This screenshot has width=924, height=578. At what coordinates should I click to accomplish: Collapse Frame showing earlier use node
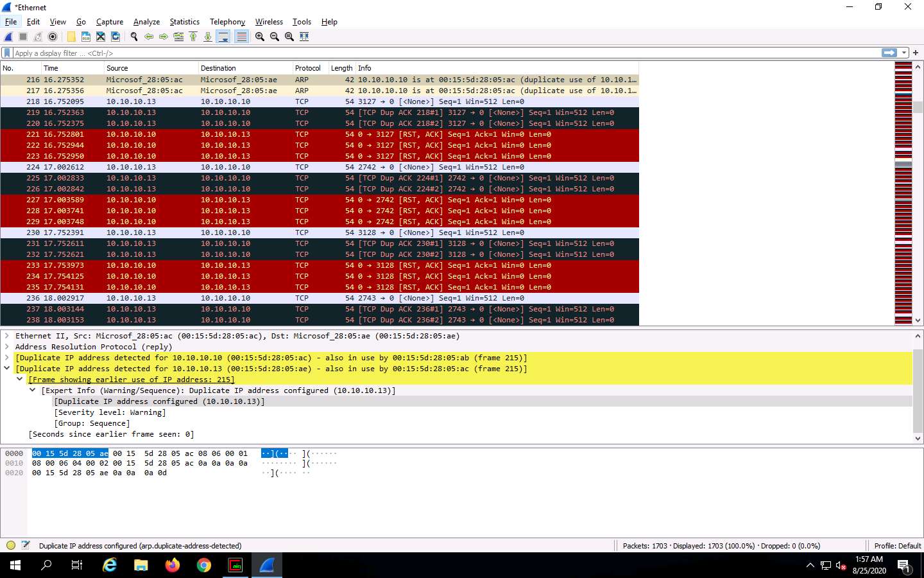20,380
